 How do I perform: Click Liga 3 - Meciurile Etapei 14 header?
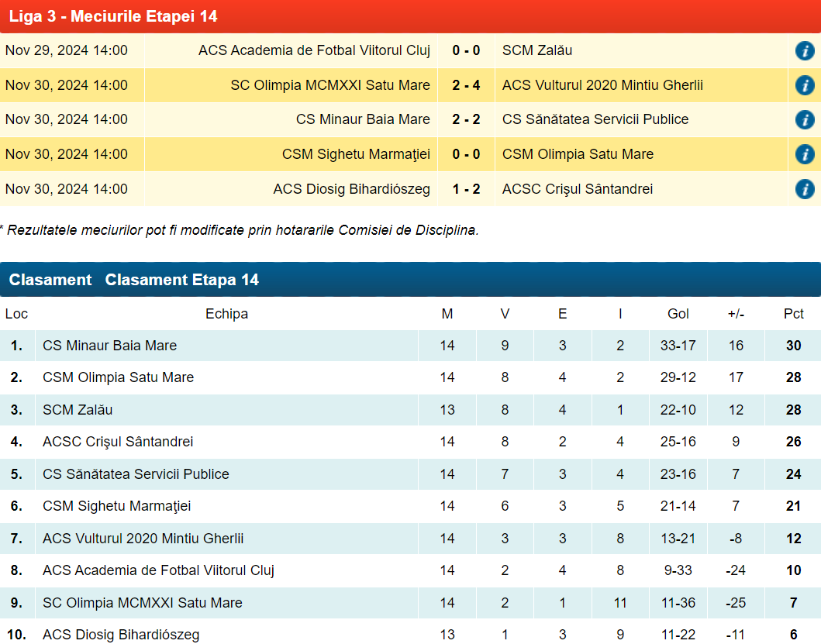[113, 16]
